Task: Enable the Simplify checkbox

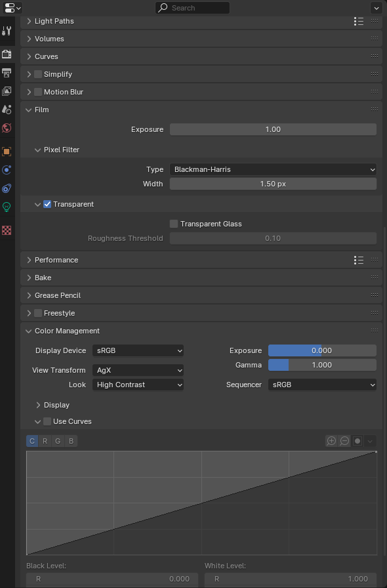Action: coord(38,74)
